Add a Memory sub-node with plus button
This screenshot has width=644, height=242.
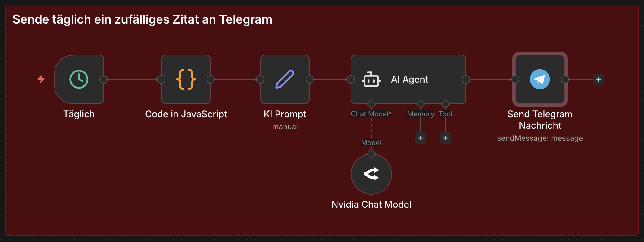click(421, 138)
